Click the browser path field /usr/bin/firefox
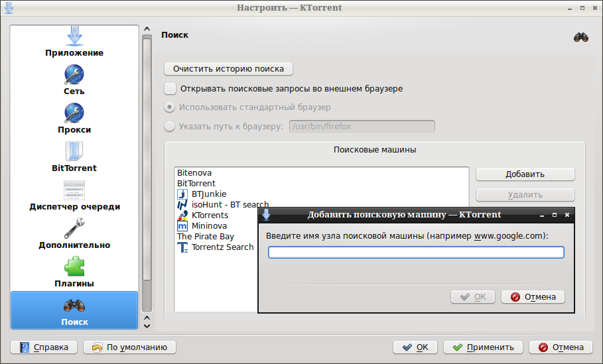Image resolution: width=603 pixels, height=364 pixels. click(362, 127)
